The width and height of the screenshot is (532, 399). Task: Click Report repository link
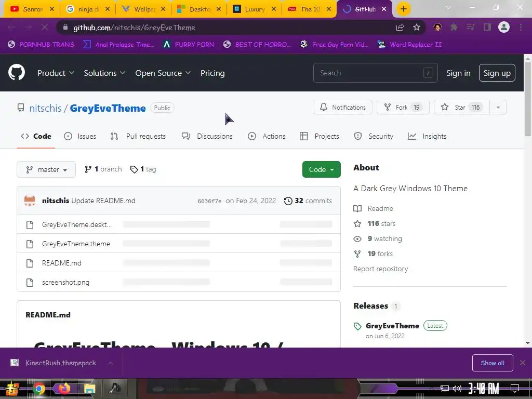coord(380,269)
